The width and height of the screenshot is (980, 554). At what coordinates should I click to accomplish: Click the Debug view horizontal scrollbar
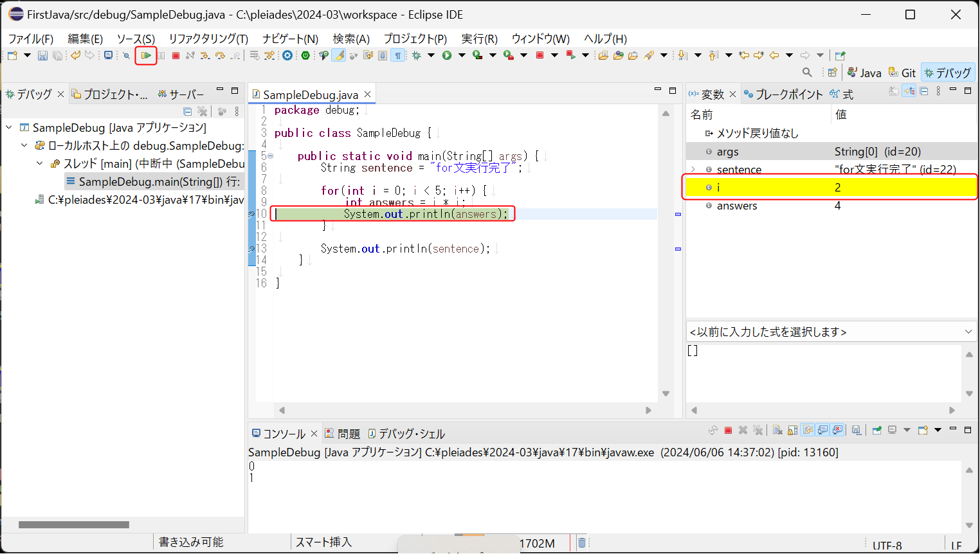click(74, 524)
